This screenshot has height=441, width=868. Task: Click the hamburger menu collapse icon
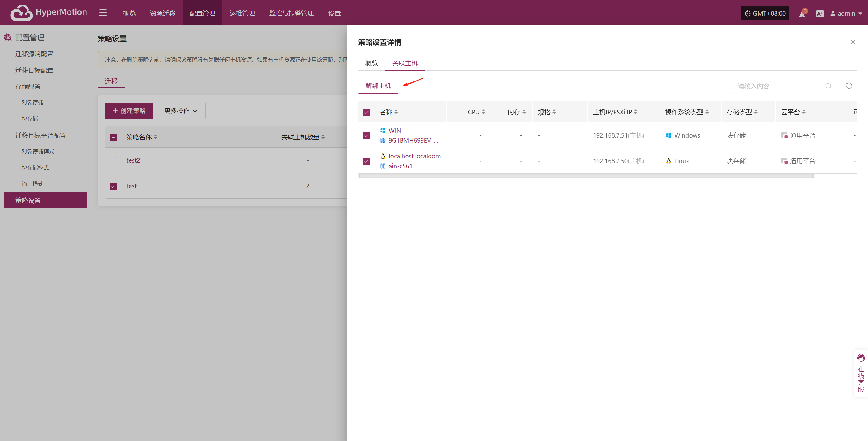tap(103, 13)
